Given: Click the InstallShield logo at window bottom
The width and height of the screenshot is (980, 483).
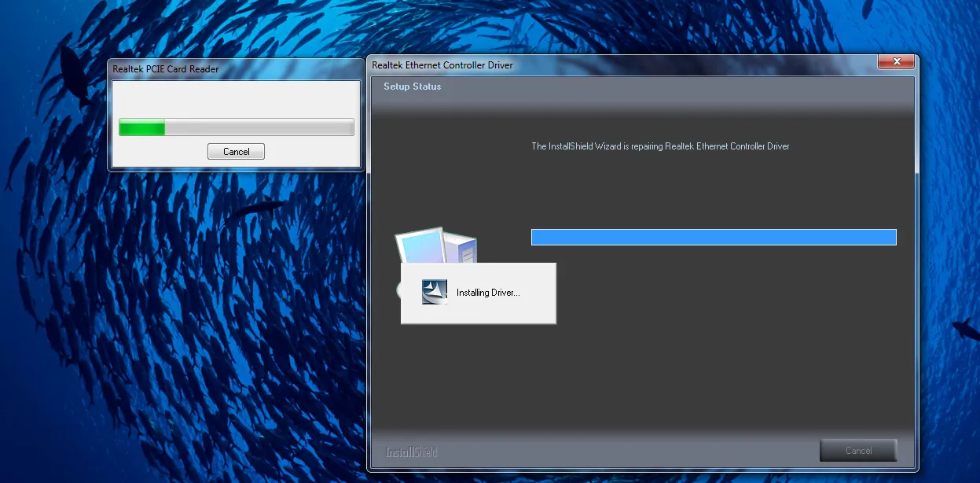Looking at the screenshot, I should pyautogui.click(x=412, y=452).
